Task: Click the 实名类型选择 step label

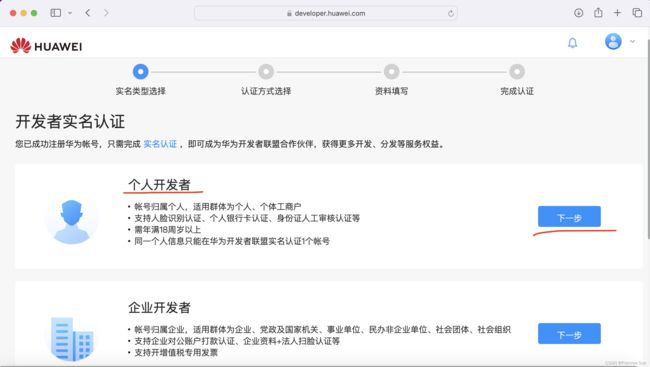Action: pos(141,91)
